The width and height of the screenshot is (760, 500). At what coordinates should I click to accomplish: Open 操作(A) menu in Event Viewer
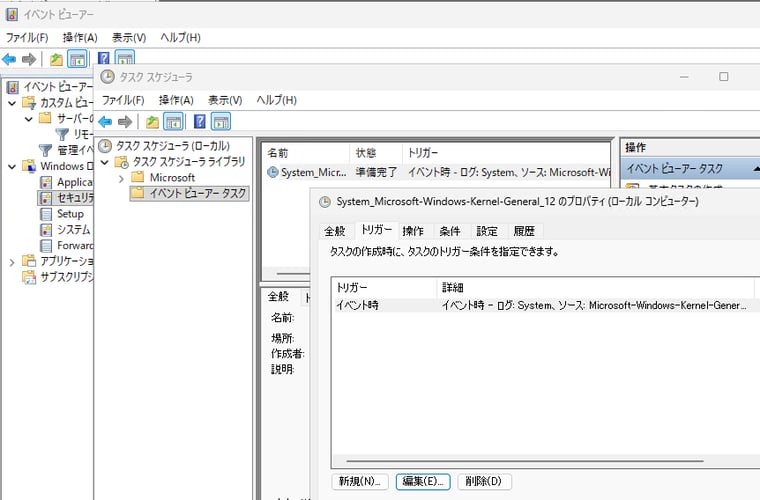pos(80,37)
